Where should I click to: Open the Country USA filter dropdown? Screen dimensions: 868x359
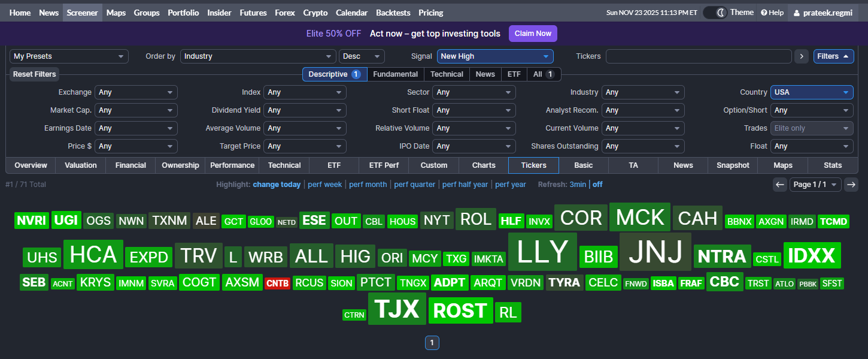pyautogui.click(x=812, y=92)
